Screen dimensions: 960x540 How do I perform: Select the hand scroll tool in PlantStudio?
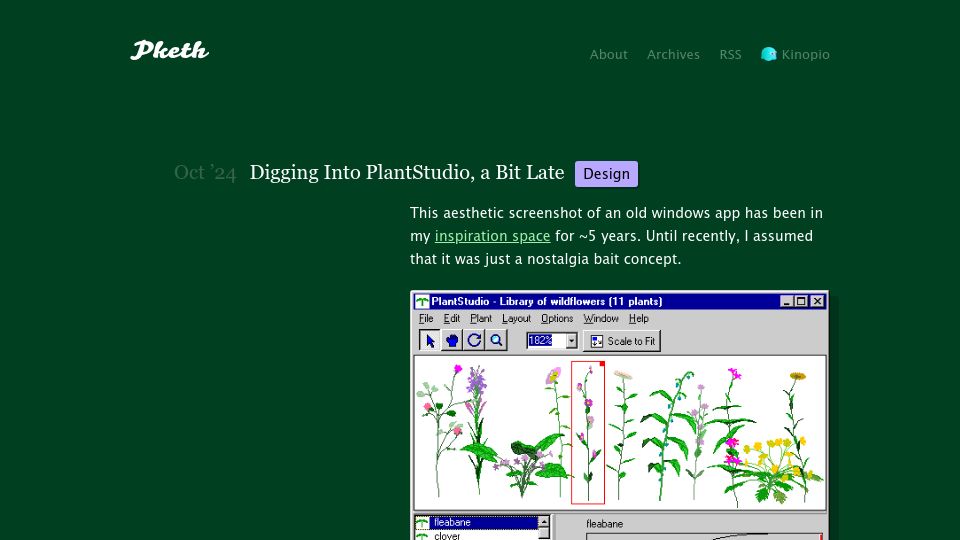(x=452, y=340)
